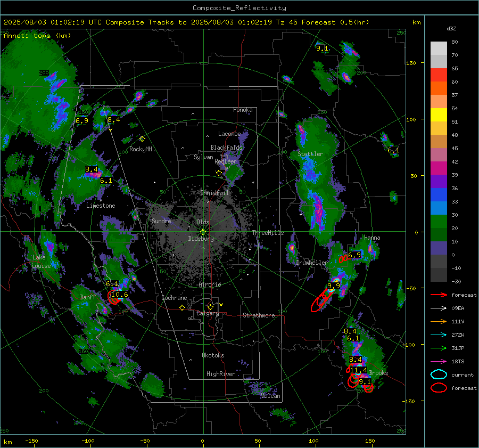479x448 pixels.
Task: Click the Ponoka label
Action: click(x=243, y=110)
